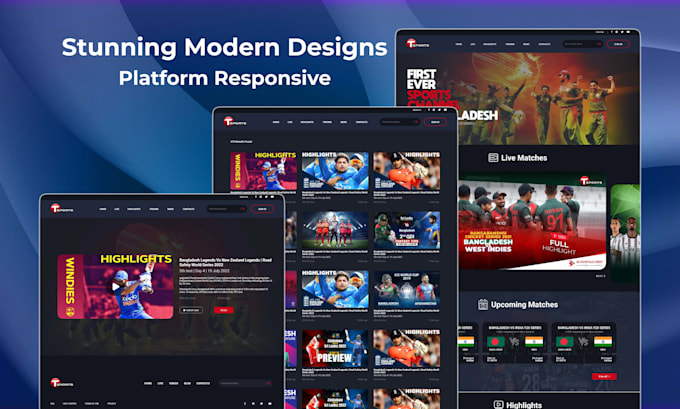Click T Sports logo in highlights grid page header
Image resolution: width=680 pixels, height=409 pixels.
(235, 122)
